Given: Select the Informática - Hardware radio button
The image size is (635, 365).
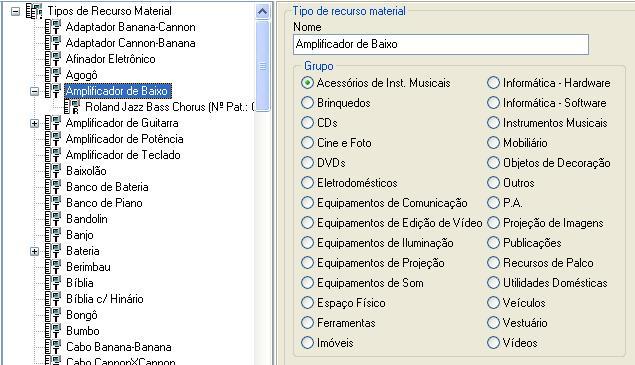Looking at the screenshot, I should (493, 83).
